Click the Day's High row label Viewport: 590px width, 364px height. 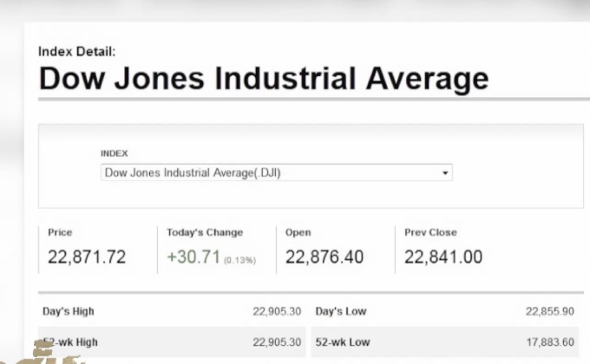tap(69, 311)
